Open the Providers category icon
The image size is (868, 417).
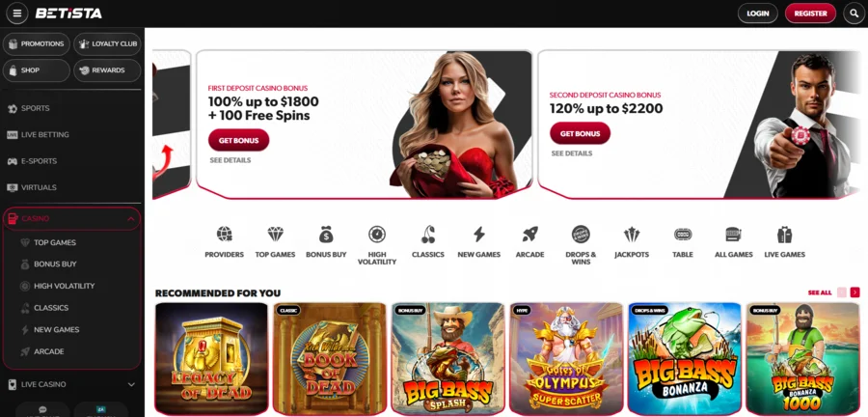pyautogui.click(x=224, y=235)
